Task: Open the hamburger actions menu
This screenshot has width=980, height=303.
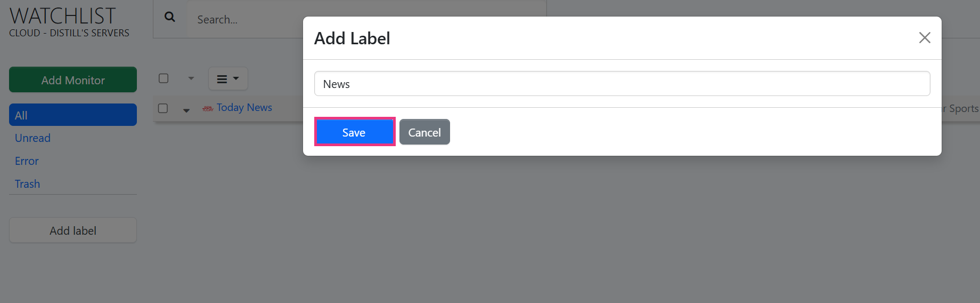Action: pyautogui.click(x=227, y=79)
